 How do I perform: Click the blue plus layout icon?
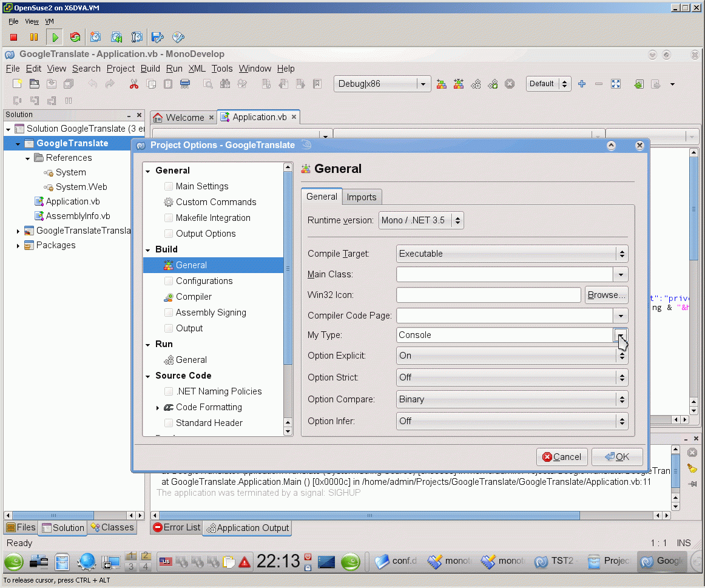[582, 84]
